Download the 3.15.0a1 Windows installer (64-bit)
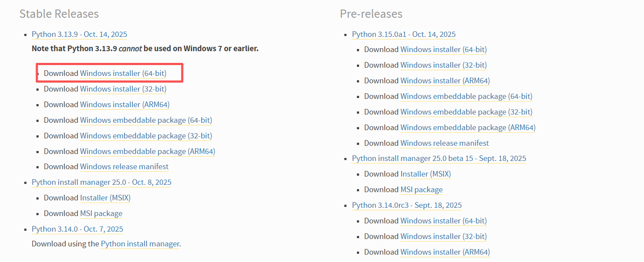Viewport: 644px width, 262px height. (x=443, y=49)
